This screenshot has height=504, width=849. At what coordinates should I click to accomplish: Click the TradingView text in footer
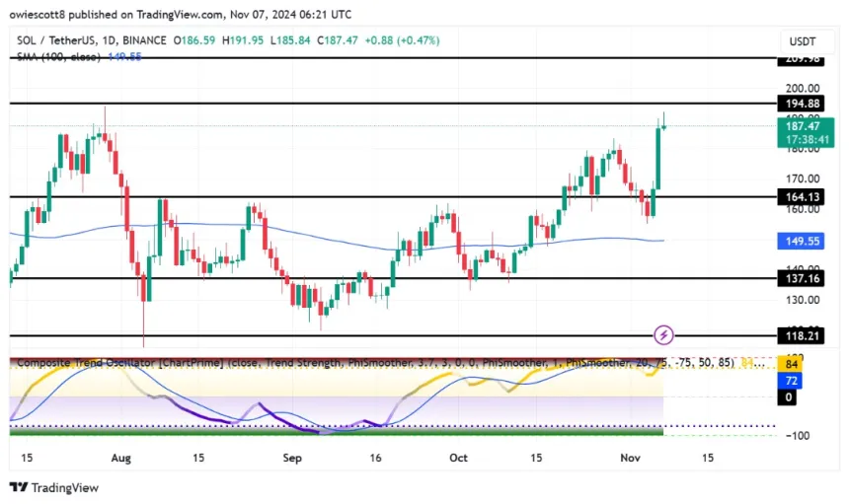65,487
